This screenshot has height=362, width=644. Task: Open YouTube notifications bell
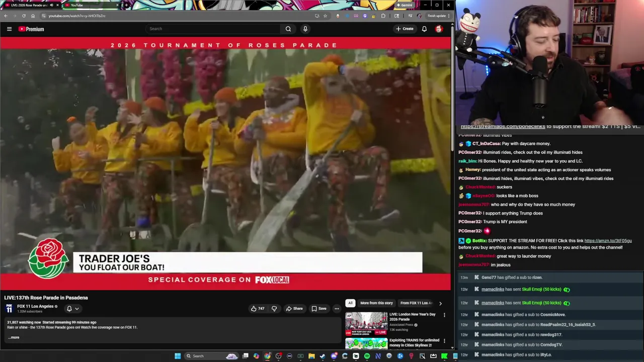[424, 29]
